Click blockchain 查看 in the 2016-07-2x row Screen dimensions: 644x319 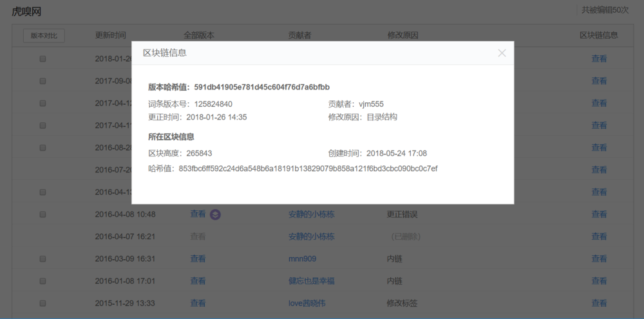point(599,169)
